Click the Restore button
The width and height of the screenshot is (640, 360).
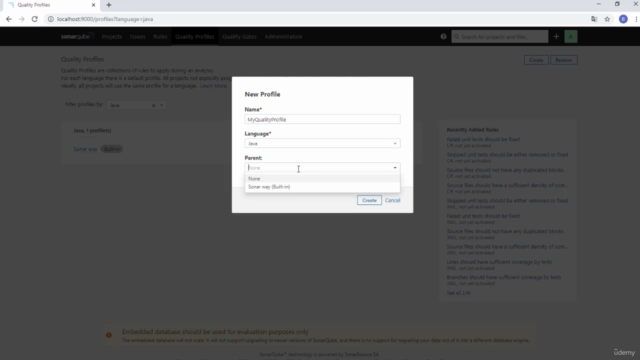564,60
